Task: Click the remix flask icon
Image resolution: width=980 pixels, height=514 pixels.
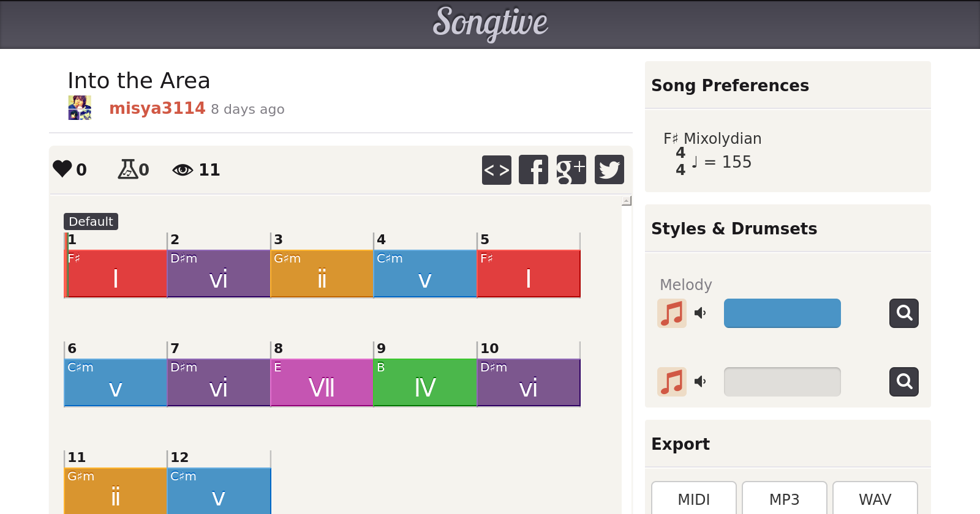Action: coord(127,169)
